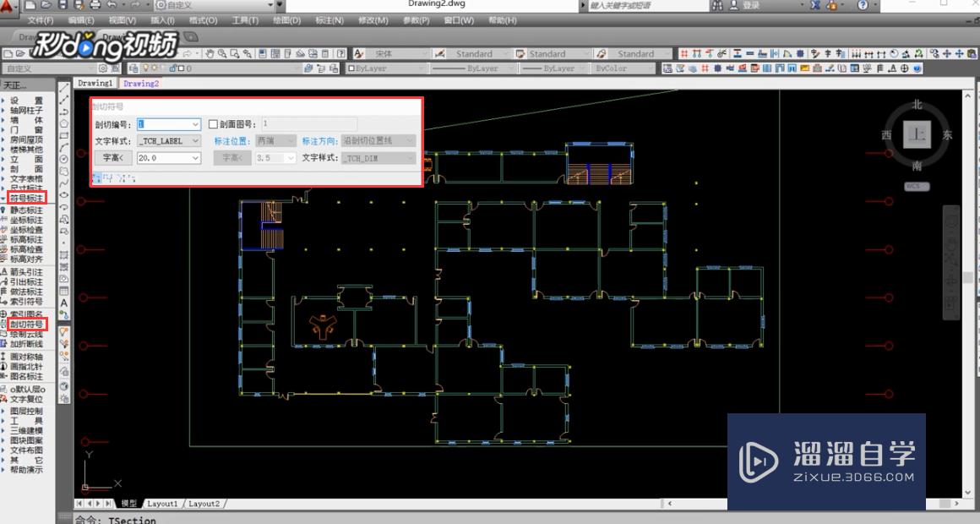
Task: Toggle first section style icon in dialog
Action: tap(96, 178)
